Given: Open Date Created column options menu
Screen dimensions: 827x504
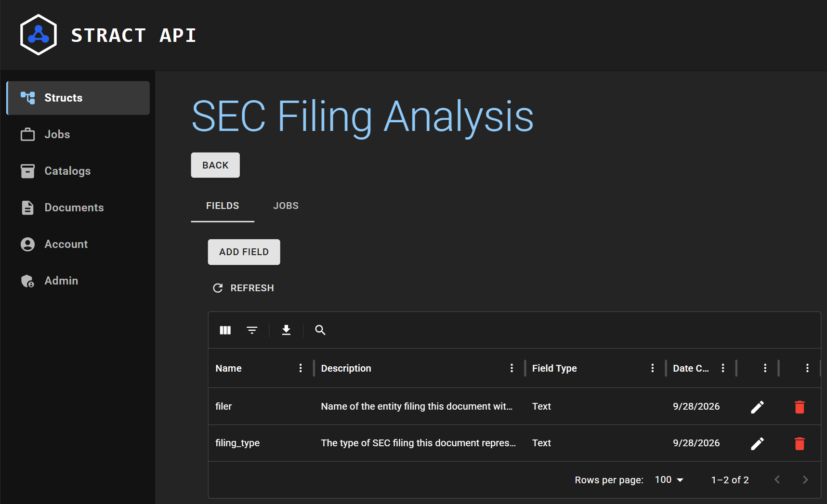Looking at the screenshot, I should click(x=723, y=368).
